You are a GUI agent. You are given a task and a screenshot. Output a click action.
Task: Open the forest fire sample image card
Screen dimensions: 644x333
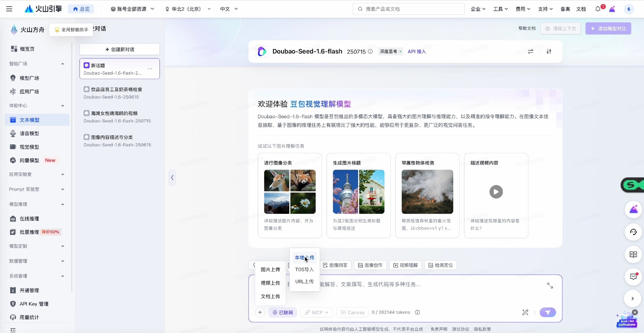point(427,195)
